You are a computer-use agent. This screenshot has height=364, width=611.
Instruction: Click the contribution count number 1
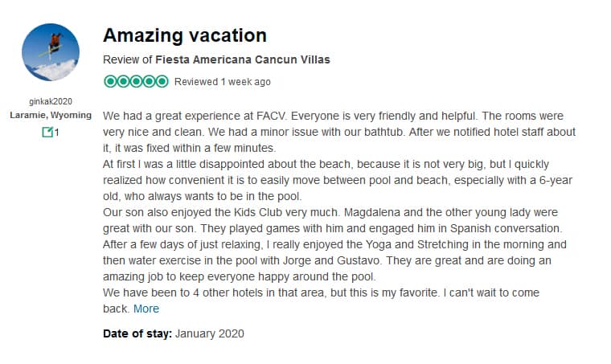coord(57,132)
